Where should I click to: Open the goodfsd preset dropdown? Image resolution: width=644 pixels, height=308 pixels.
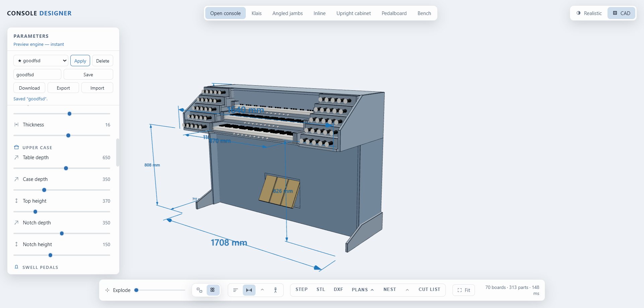[x=41, y=61]
